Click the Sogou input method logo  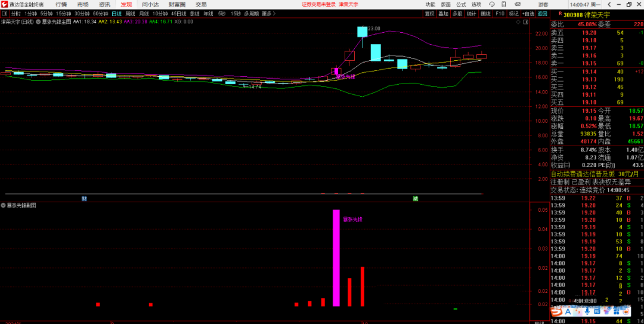(557, 311)
